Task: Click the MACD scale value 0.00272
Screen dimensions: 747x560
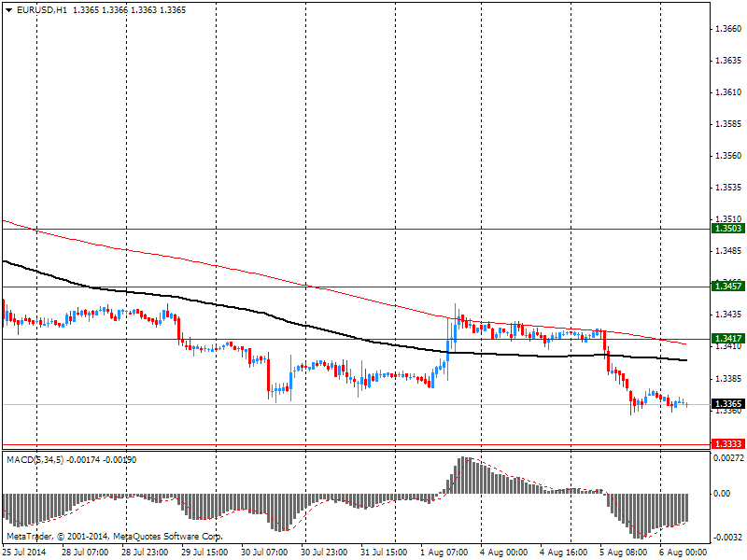Action: [x=728, y=457]
